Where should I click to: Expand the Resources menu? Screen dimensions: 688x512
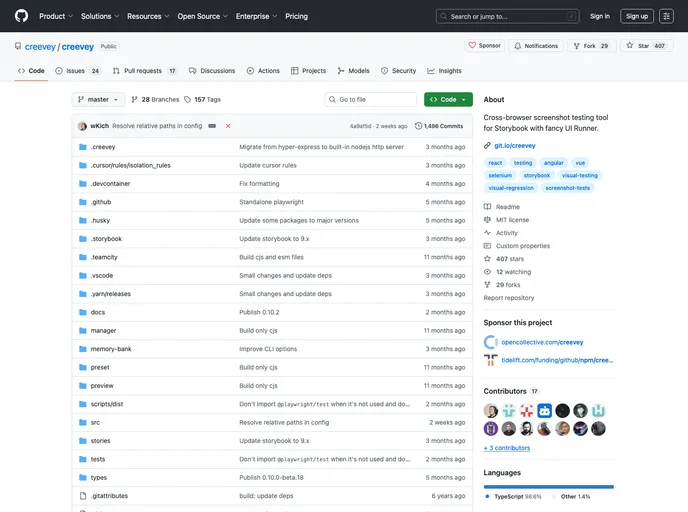click(148, 16)
